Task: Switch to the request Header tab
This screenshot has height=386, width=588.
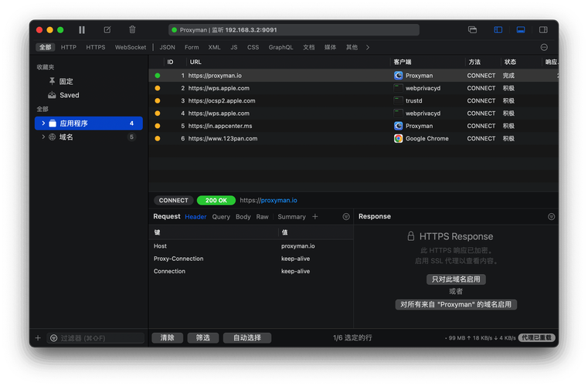Action: [195, 217]
